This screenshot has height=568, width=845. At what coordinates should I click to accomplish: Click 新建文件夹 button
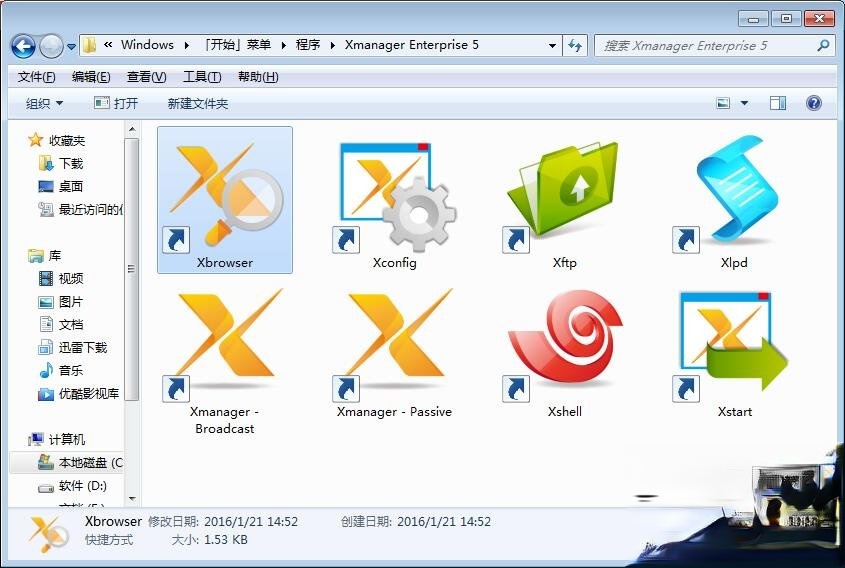(x=198, y=103)
